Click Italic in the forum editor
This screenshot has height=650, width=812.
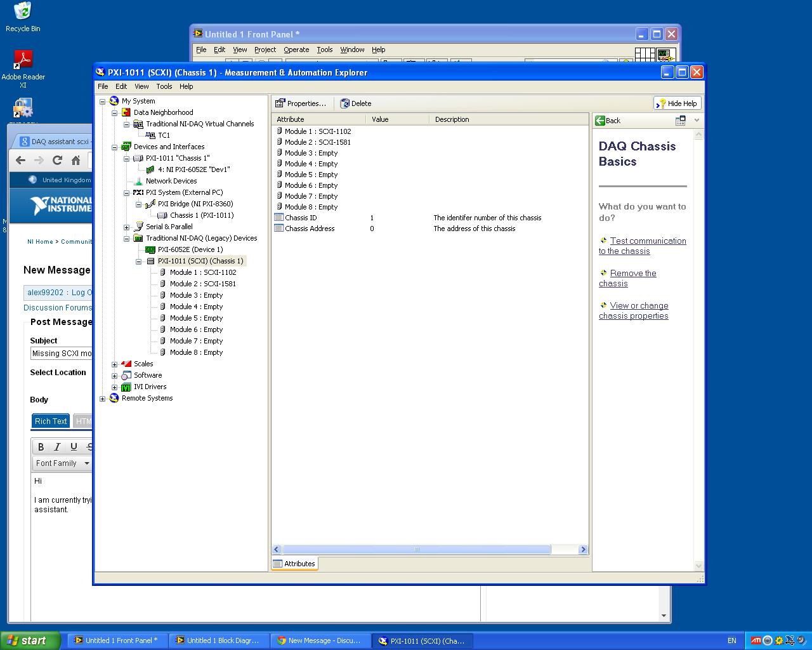(57, 447)
